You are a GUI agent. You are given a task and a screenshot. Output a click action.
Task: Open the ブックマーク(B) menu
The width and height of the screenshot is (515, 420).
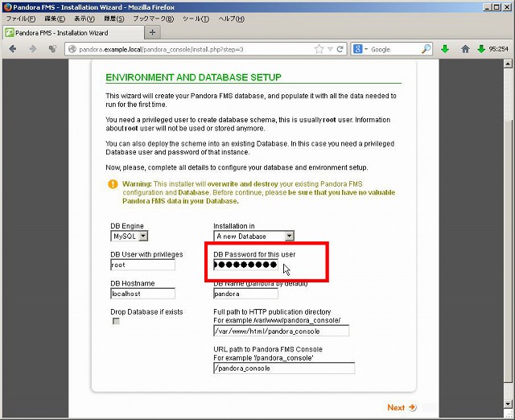click(154, 19)
